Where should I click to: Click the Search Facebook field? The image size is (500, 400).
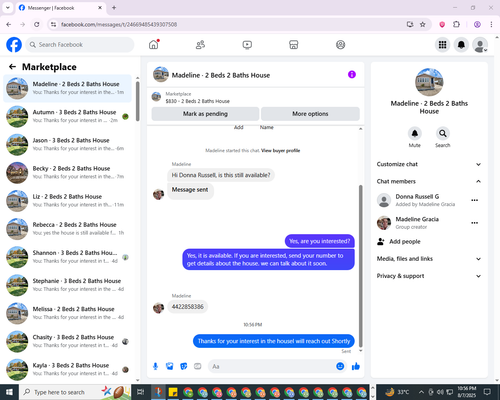point(80,45)
